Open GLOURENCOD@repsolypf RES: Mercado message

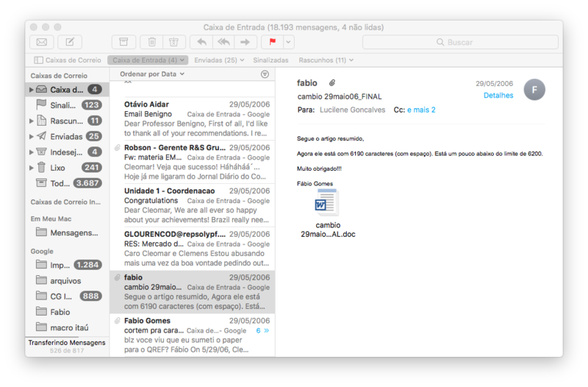point(193,248)
